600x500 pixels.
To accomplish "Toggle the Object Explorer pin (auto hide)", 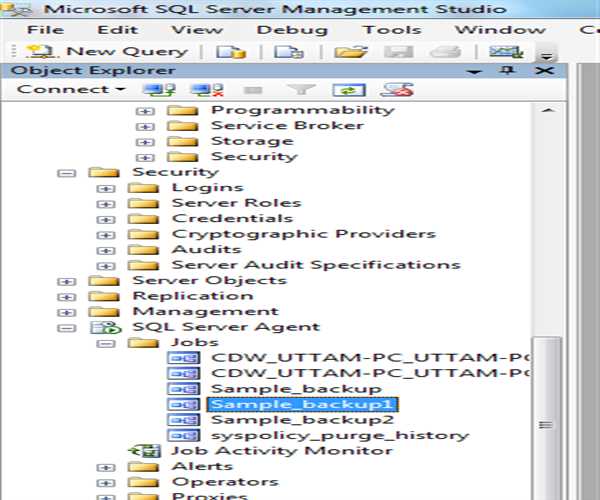I will [x=509, y=71].
